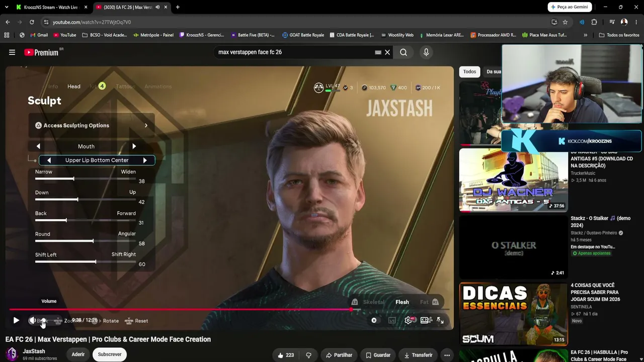Open the Chrome three-dot menu
This screenshot has height=362, width=644.
point(637,22)
